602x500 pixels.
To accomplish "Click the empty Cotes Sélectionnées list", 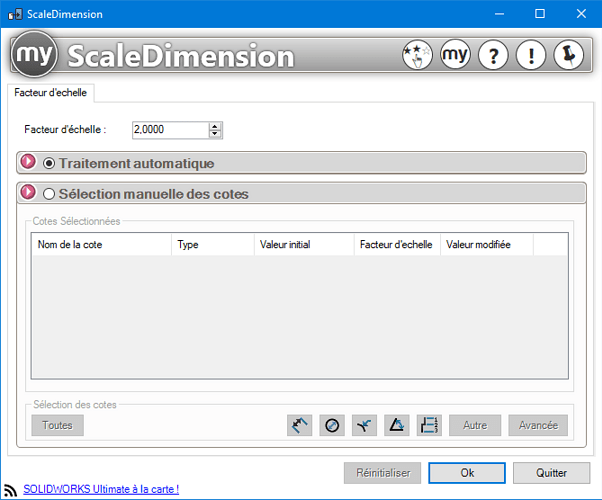I will [299, 317].
